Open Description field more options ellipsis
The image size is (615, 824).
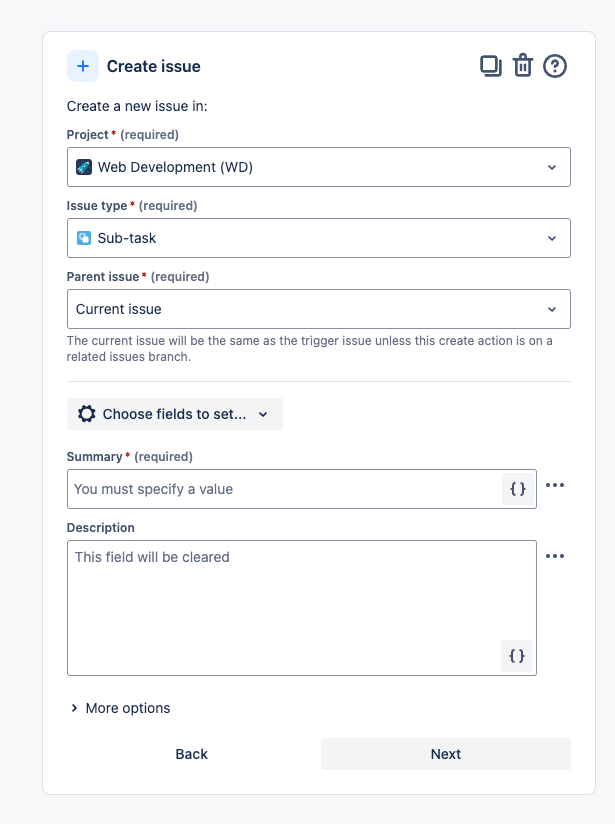(x=555, y=556)
